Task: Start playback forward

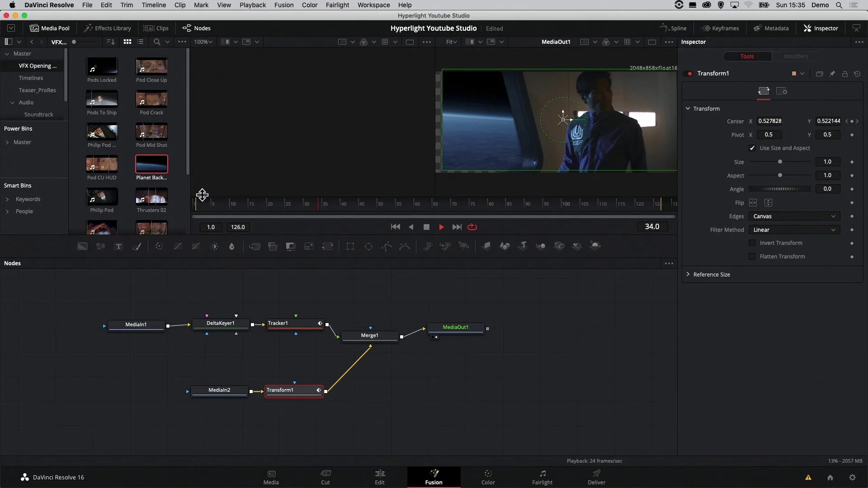Action: tap(441, 227)
